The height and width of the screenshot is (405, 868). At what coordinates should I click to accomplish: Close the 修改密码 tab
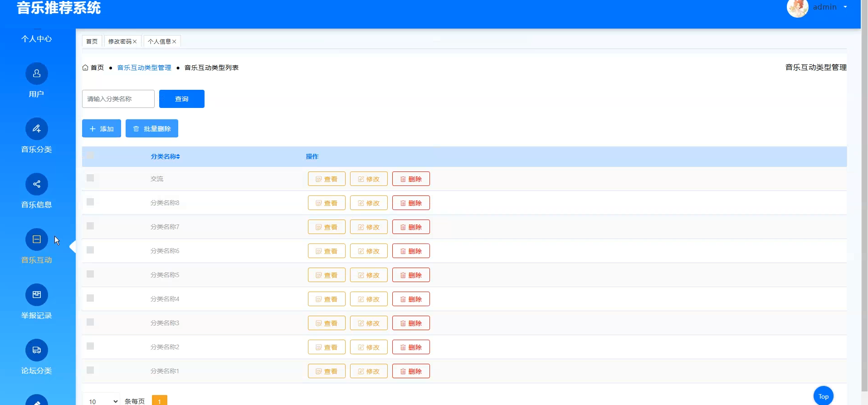[x=135, y=41]
